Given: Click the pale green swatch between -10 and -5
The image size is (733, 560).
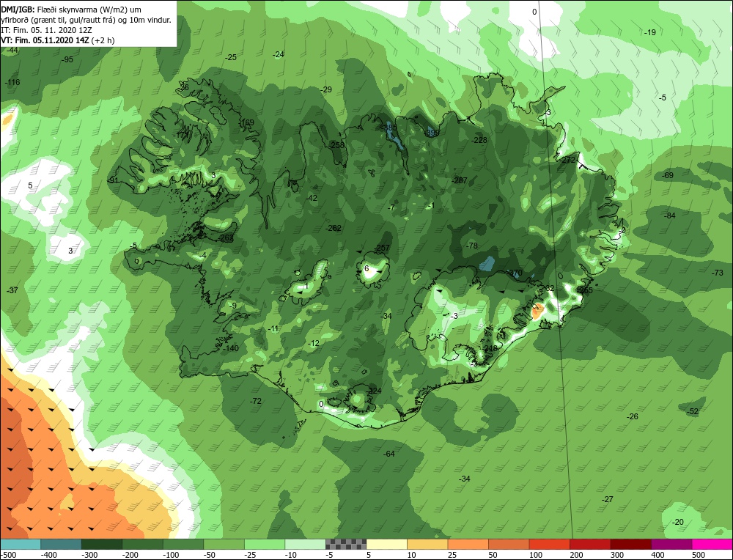Looking at the screenshot, I should (305, 544).
